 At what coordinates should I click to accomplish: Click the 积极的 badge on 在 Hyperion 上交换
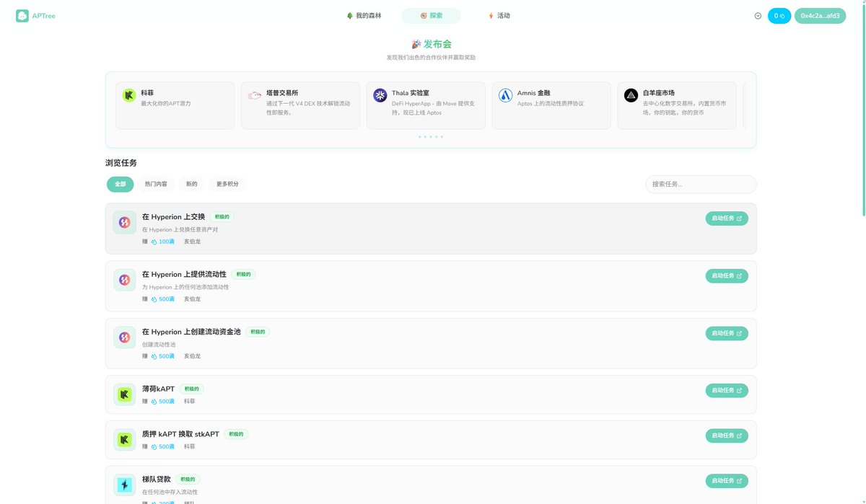222,217
